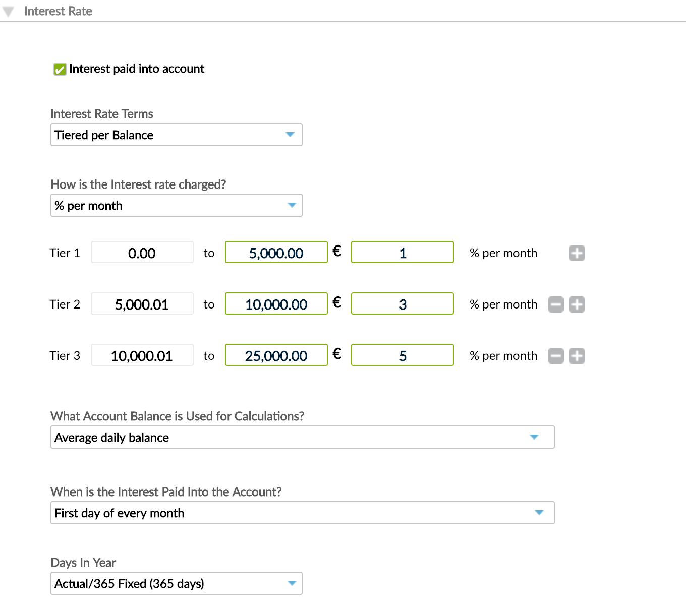
Task: Click the Tier 2 rate field showing 3
Action: tap(402, 303)
